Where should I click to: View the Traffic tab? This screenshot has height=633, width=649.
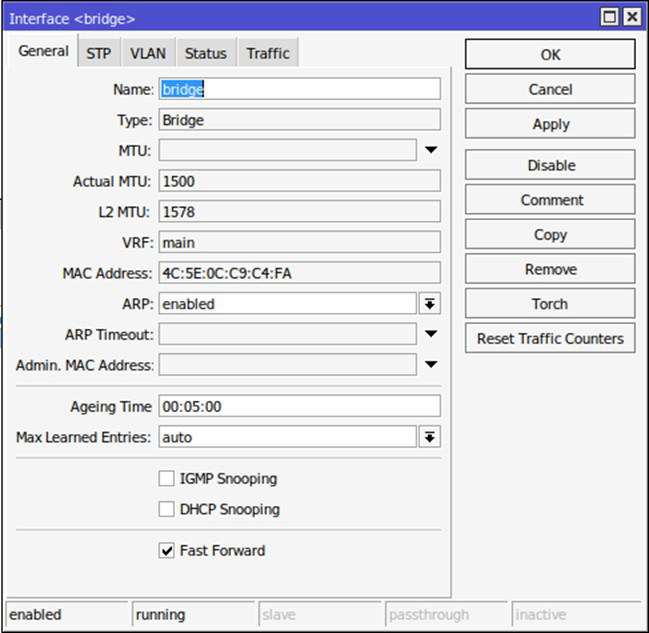point(268,54)
